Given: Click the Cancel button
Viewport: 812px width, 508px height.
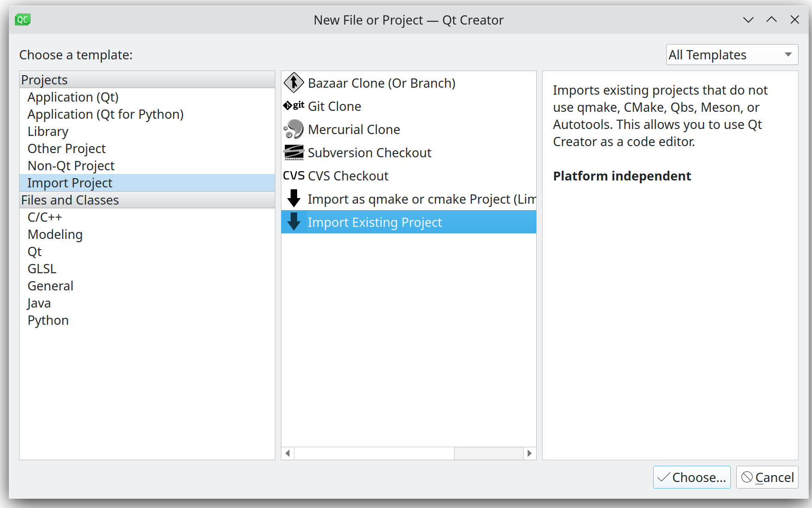Looking at the screenshot, I should (767, 477).
